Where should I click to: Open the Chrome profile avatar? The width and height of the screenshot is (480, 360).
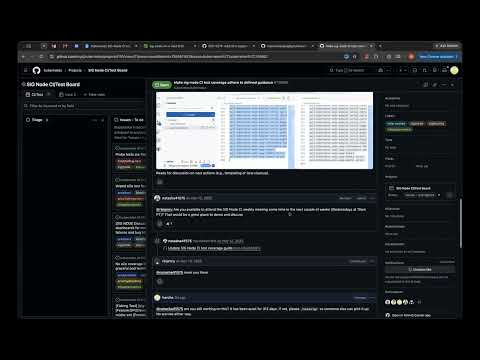(x=411, y=57)
